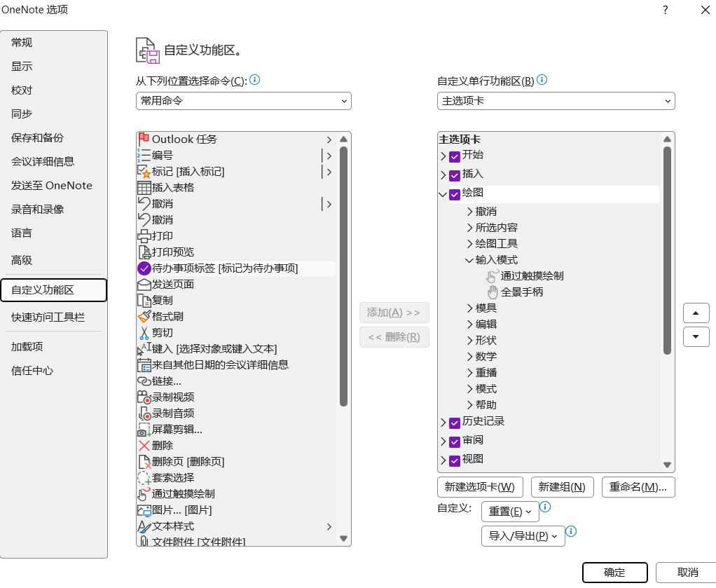Select the 发送页面 envelope icon
Viewport: 716px width, 588px height.
144,284
